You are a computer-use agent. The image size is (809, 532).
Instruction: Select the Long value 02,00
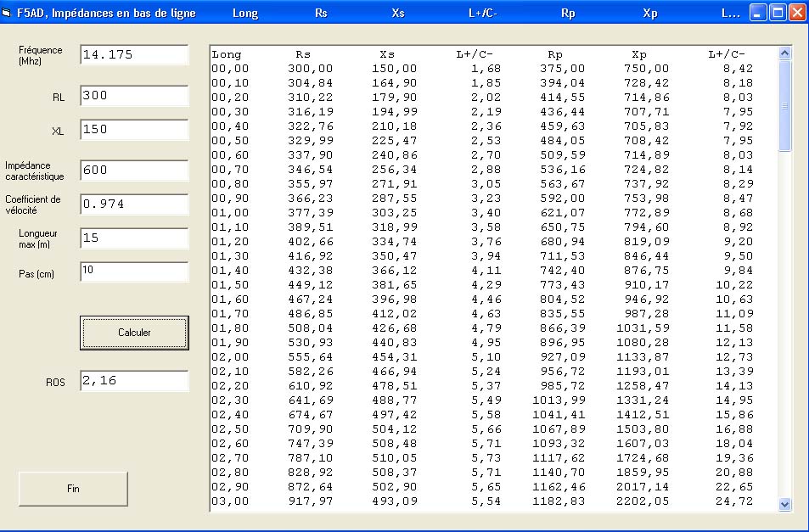230,357
